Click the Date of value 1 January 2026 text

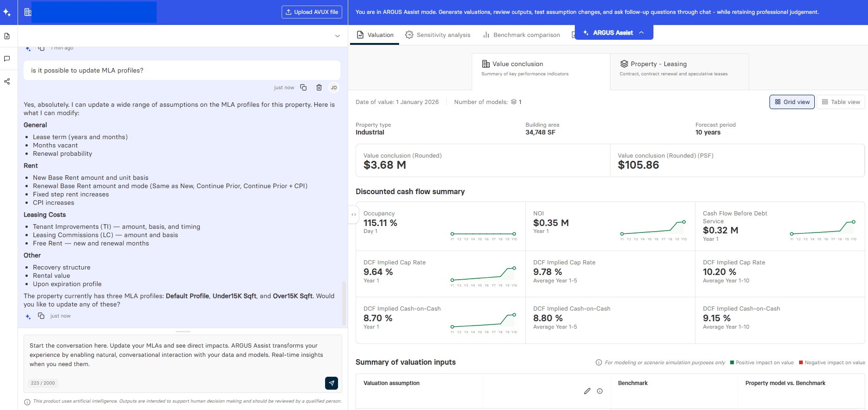click(x=397, y=102)
